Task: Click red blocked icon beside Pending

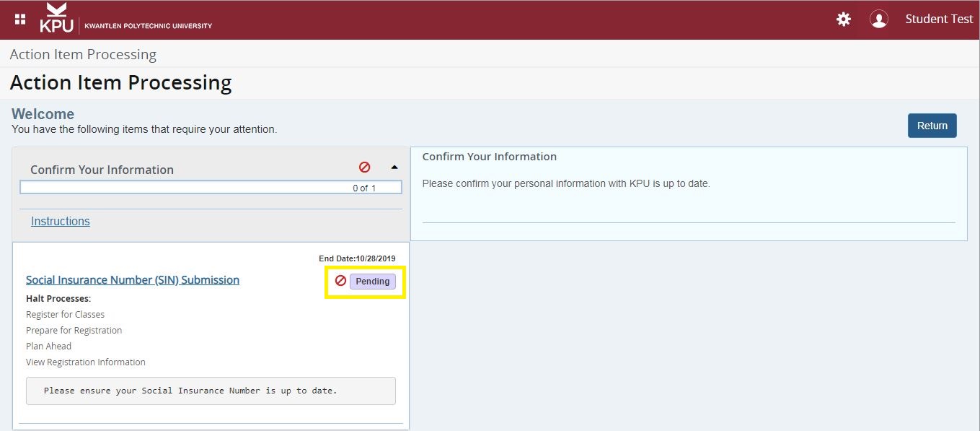Action: [340, 281]
